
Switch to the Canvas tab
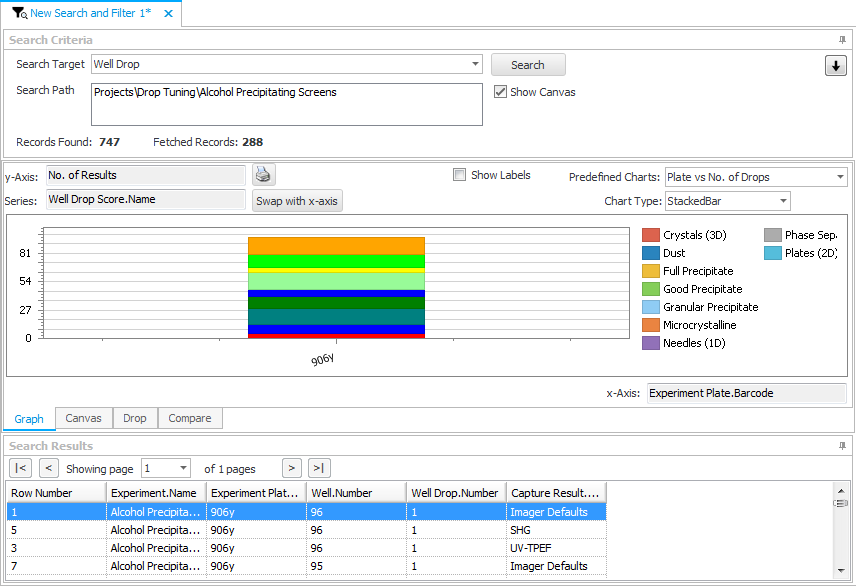84,418
